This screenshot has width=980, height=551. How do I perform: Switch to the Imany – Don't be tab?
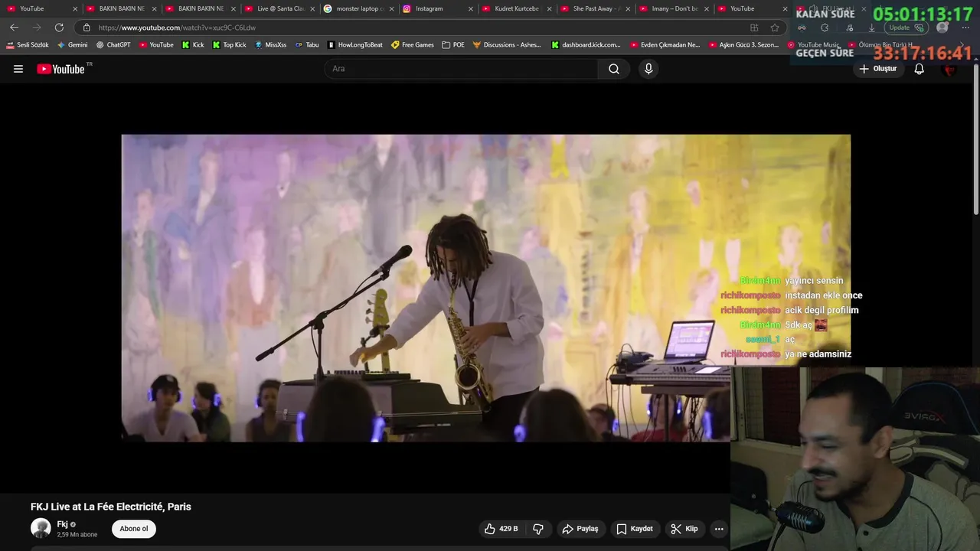click(674, 8)
